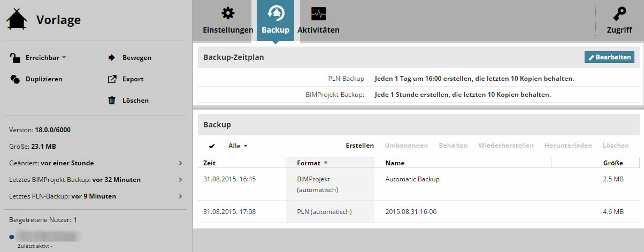Click the Bearbeiten button
Screen dimensions: 644x252
[609, 57]
